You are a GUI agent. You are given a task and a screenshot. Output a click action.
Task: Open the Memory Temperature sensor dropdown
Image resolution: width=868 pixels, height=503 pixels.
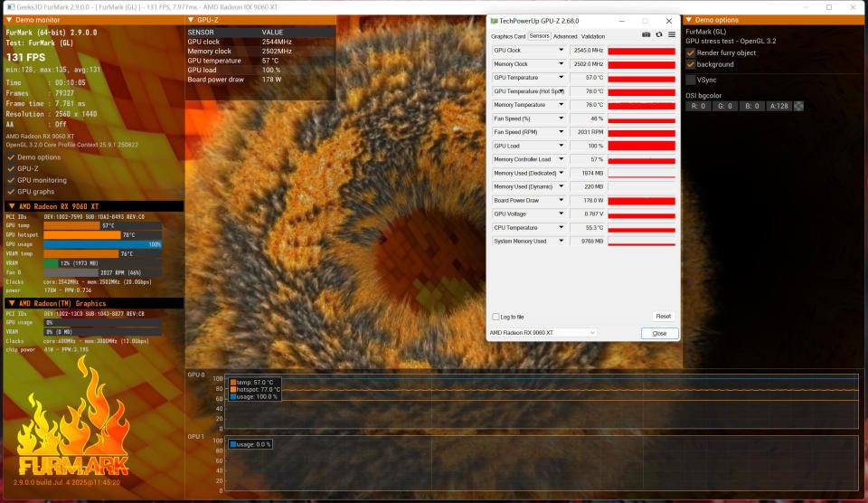coord(561,105)
